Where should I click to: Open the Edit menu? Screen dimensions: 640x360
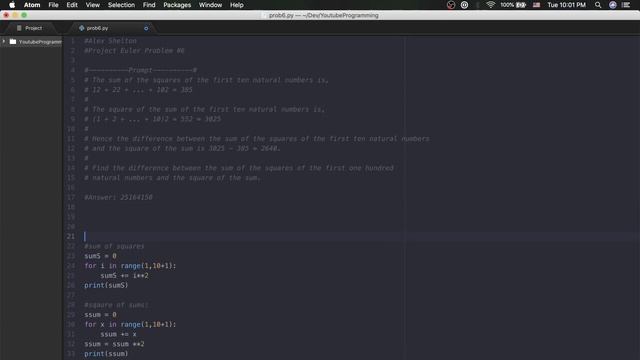(72, 5)
